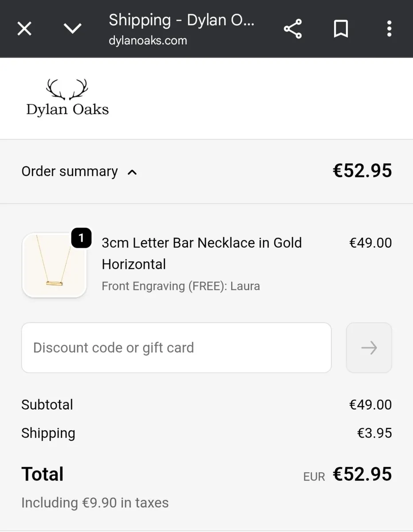Click the Subtotal row label

pos(47,405)
